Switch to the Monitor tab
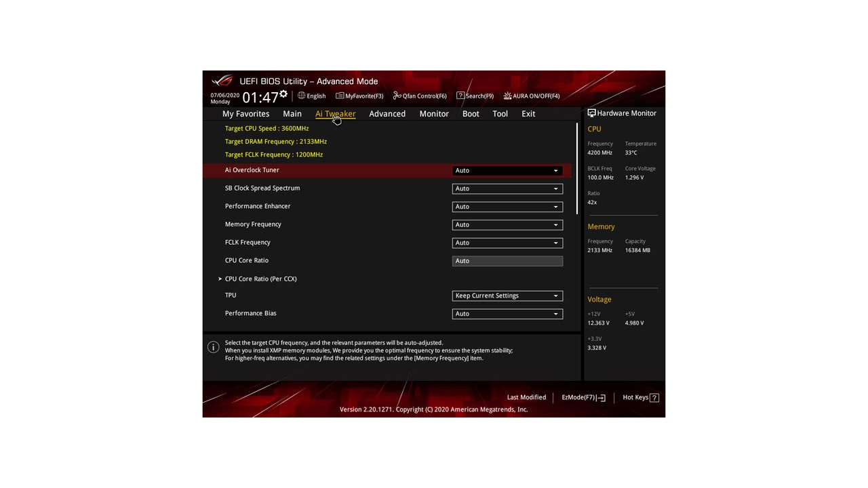Viewport: 868px width, 488px height. click(x=434, y=114)
